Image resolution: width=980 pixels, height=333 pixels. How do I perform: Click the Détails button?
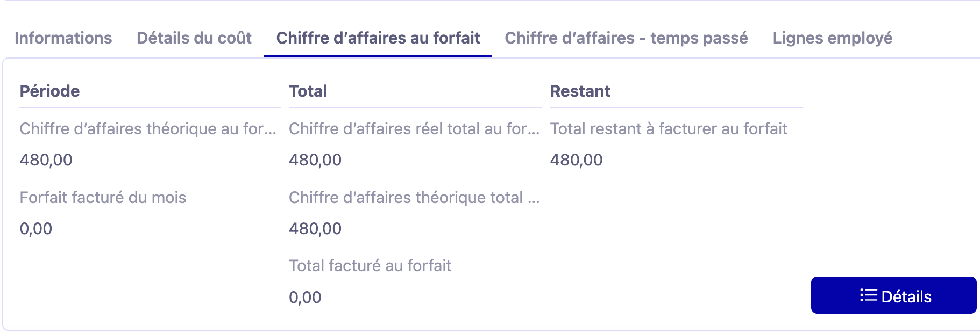click(x=894, y=295)
